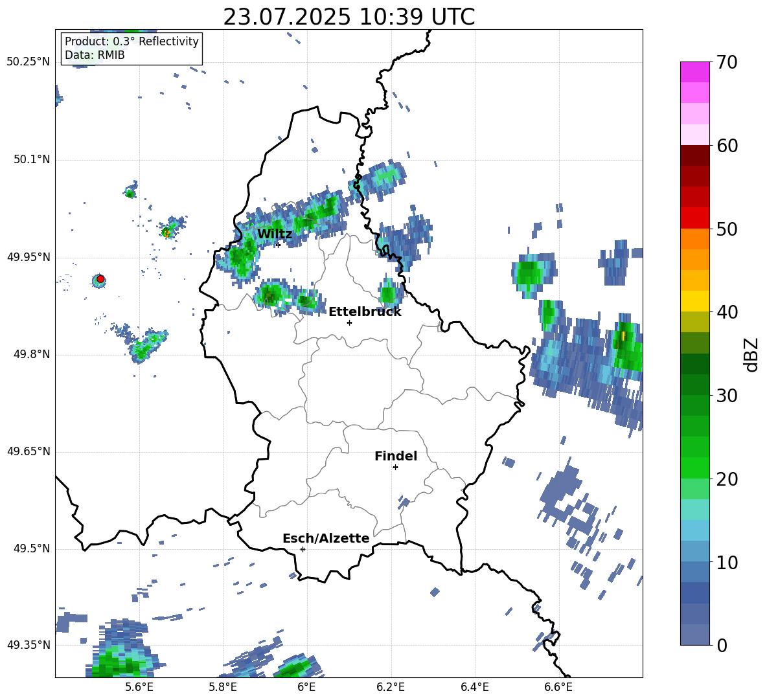Image resolution: width=767 pixels, height=700 pixels.
Task: Click the cross marker below Findel label
Action: (x=395, y=468)
